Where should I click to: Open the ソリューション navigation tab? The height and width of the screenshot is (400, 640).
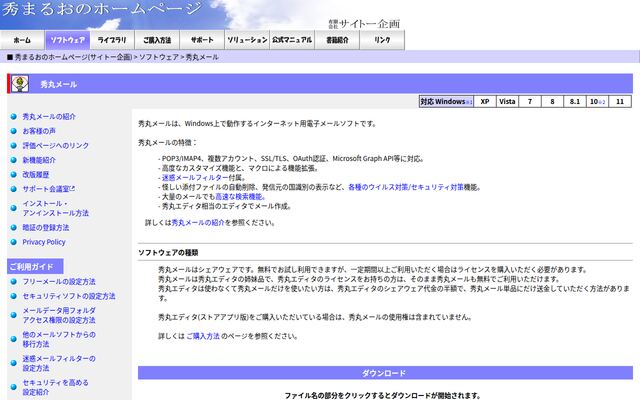247,40
